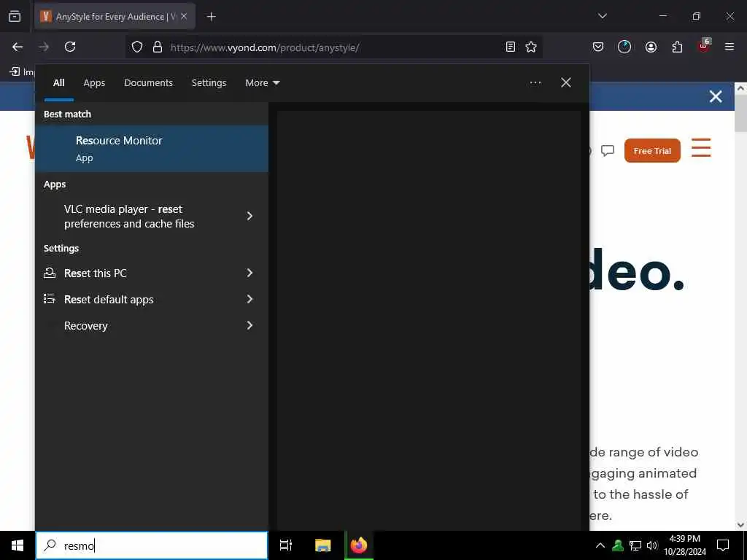Viewport: 747px width, 560px height.
Task: Open File Explorer from the taskbar
Action: (323, 545)
